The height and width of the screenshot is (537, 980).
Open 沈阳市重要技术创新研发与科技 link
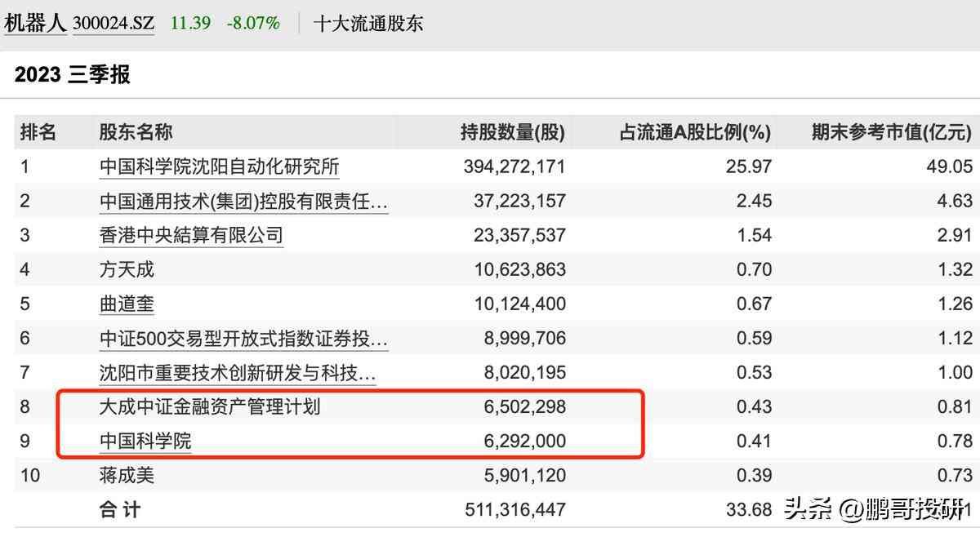coord(238,373)
